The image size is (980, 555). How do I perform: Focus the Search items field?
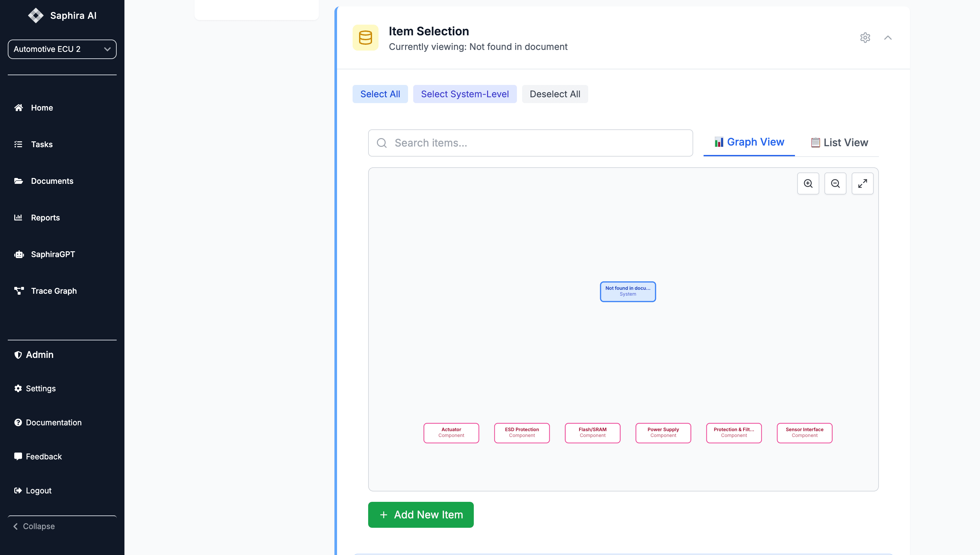click(x=530, y=143)
